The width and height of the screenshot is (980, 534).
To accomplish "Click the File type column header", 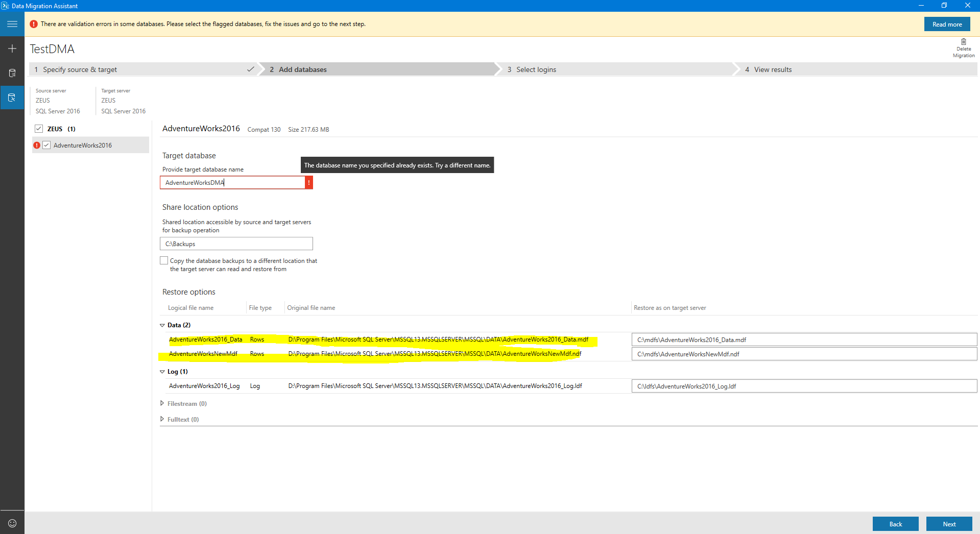I will [x=260, y=308].
